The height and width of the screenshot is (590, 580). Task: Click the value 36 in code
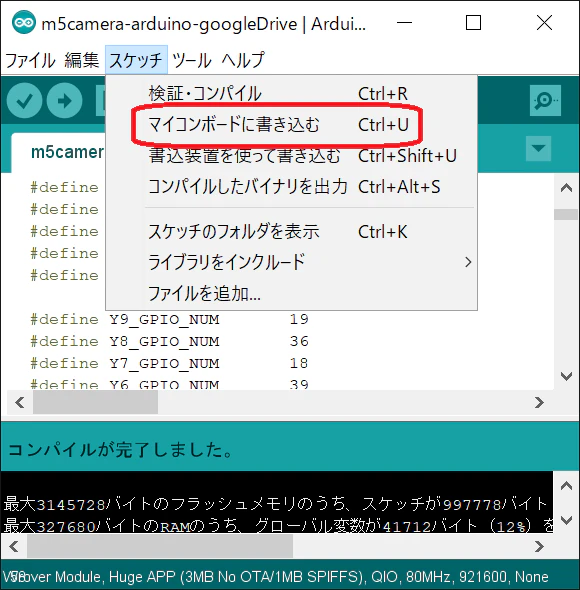click(x=299, y=341)
